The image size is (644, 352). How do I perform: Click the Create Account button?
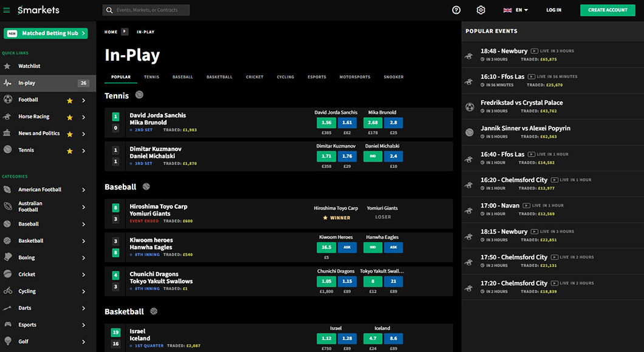[x=608, y=10]
